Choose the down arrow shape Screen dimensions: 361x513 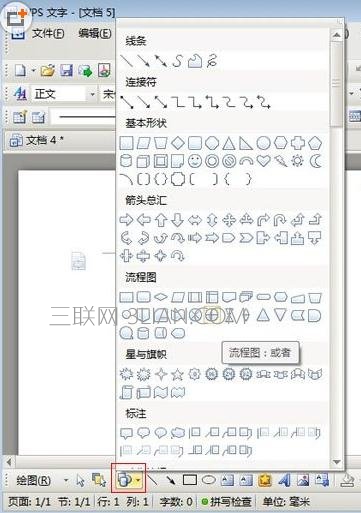pos(178,220)
